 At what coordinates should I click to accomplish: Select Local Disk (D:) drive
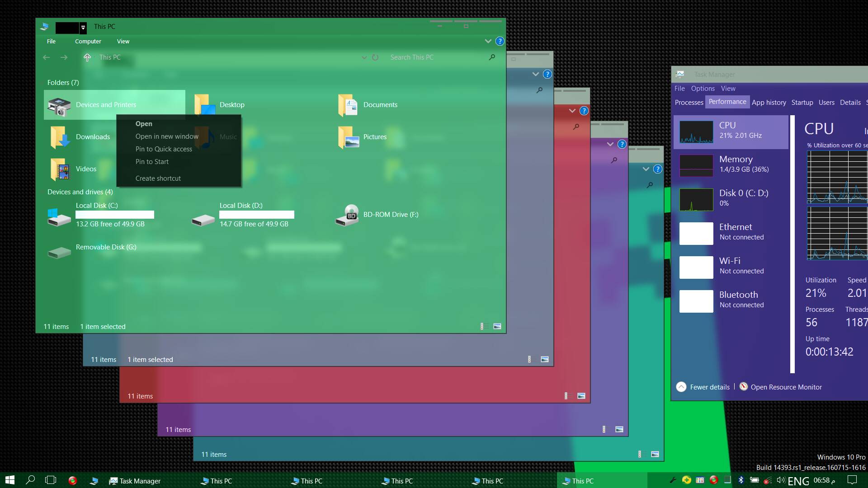243,215
